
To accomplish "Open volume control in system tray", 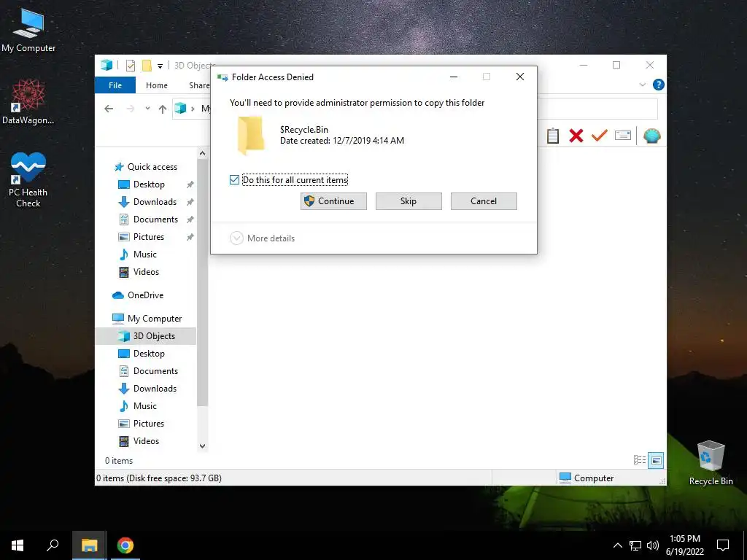I will [653, 545].
